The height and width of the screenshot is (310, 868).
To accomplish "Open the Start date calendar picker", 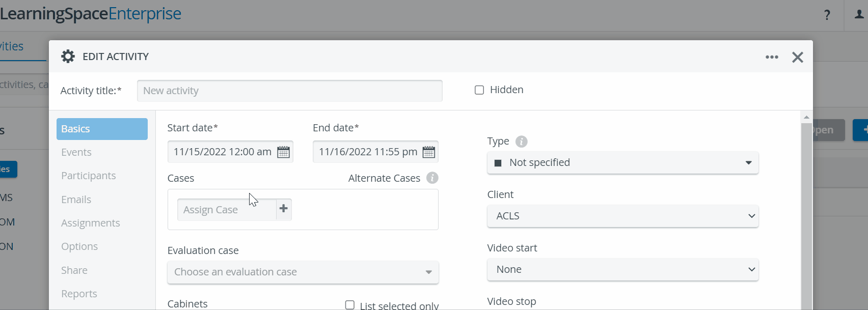I will [283, 152].
